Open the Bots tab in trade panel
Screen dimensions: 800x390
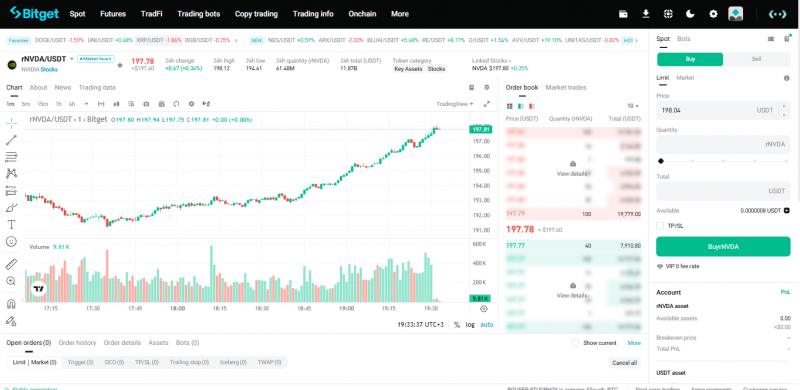coord(684,38)
